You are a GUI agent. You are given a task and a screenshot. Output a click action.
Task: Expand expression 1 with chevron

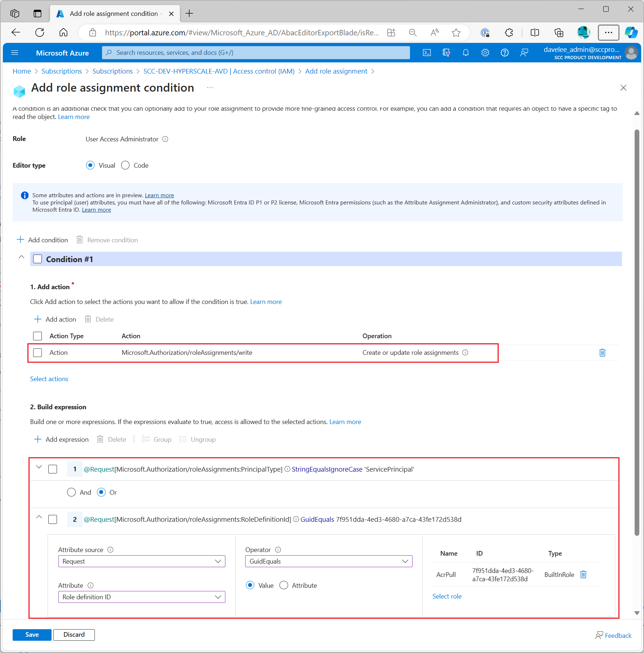tap(39, 467)
